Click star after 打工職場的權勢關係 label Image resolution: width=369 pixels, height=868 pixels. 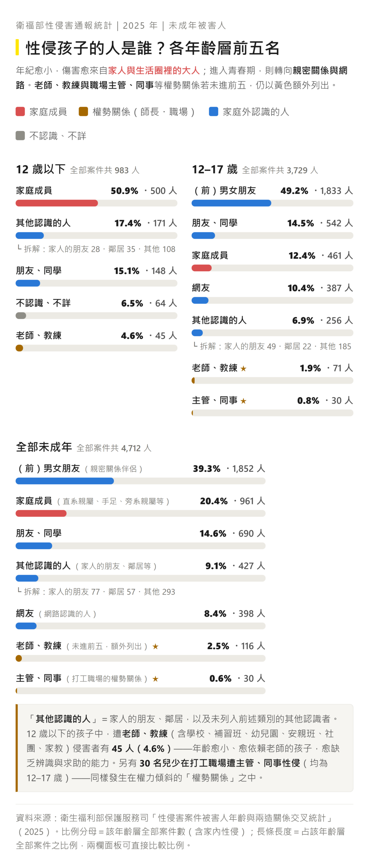pos(155,678)
